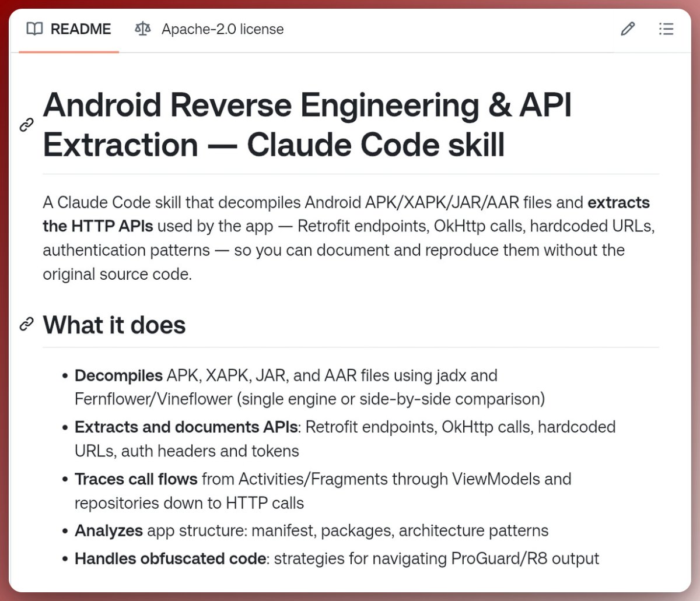Click bold text 'extracts the HTTP APIs'
This screenshot has height=601, width=700.
click(346, 215)
